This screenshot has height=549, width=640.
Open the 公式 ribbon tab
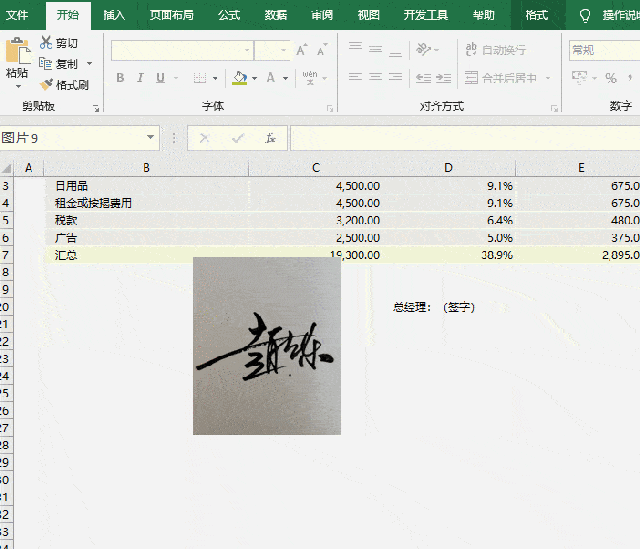point(229,15)
